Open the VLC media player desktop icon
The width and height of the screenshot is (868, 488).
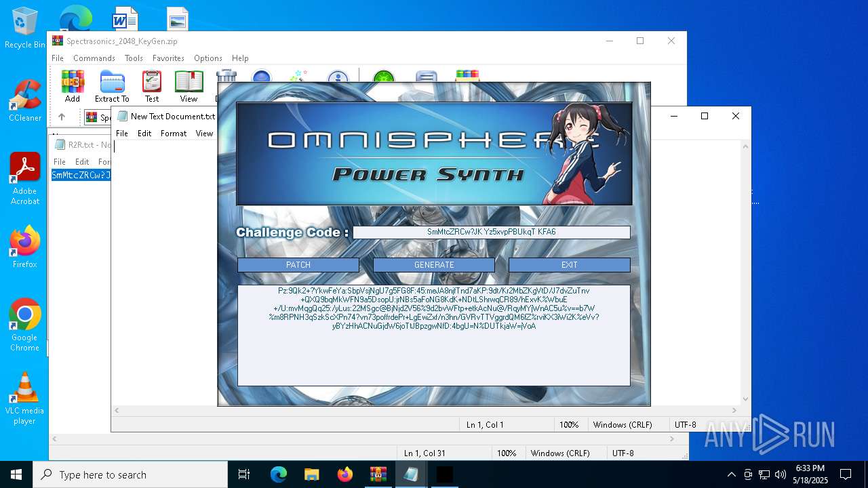tap(25, 399)
